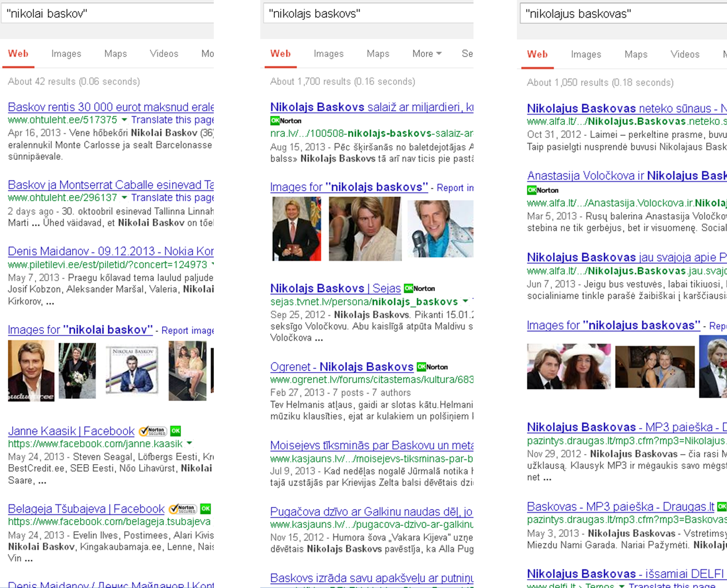
Task: Select Web tab in "nikolajs baskovs" search
Action: (281, 54)
